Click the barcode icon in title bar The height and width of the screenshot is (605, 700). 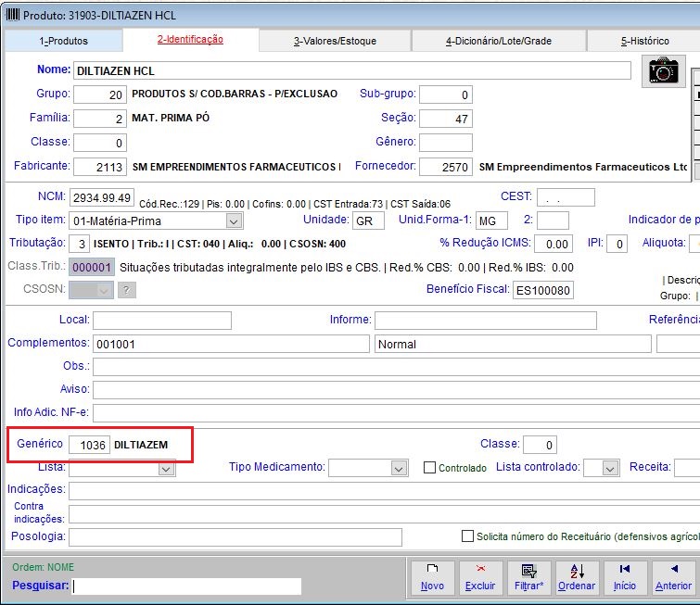[12, 15]
